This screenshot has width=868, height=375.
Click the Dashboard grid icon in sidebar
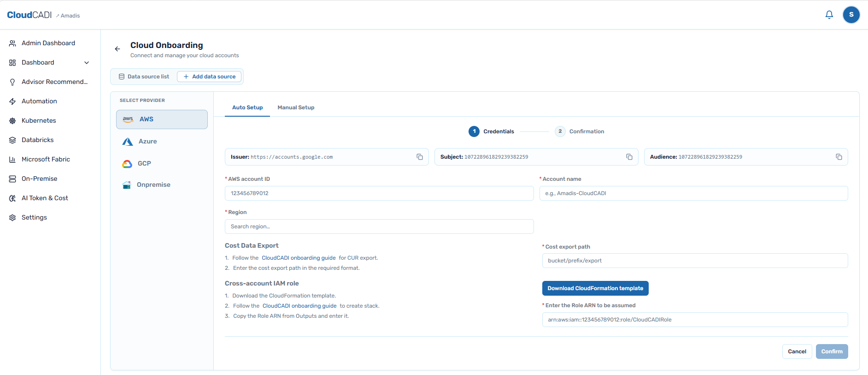point(12,62)
